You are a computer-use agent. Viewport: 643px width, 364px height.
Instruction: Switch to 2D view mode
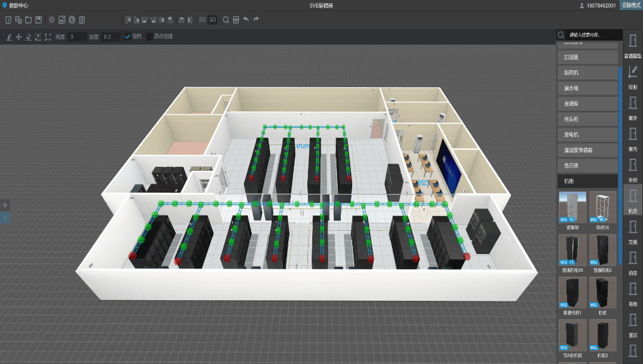[x=202, y=20]
